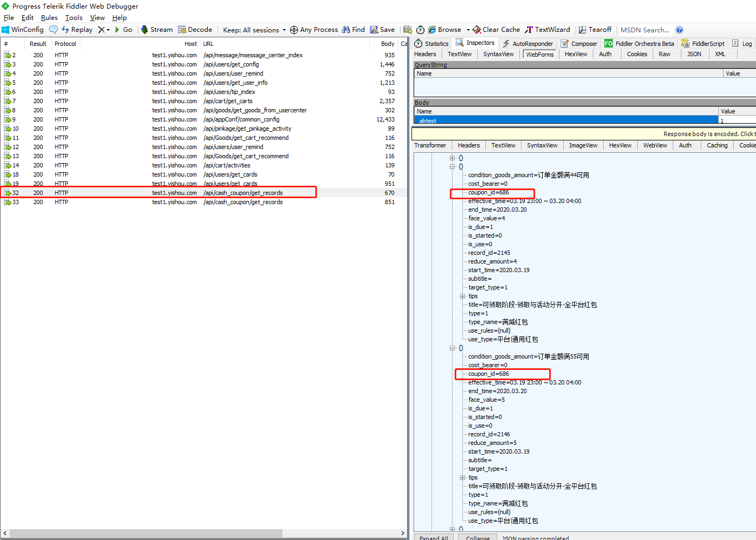The image size is (756, 540).
Task: Open the Help menu
Action: click(119, 18)
